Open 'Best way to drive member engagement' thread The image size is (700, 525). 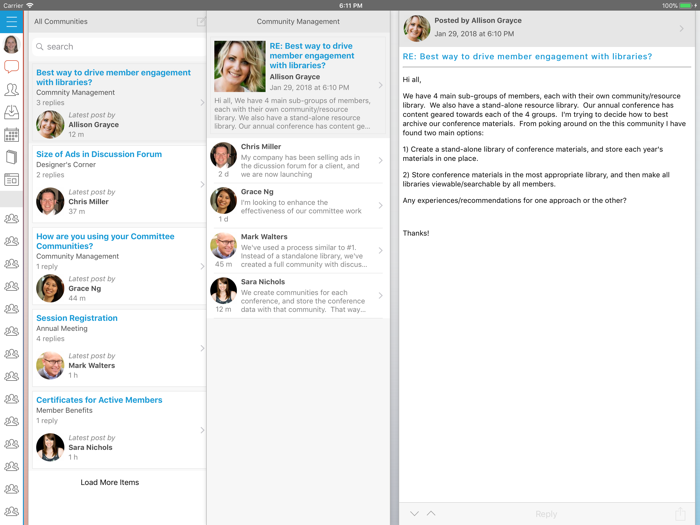click(113, 77)
